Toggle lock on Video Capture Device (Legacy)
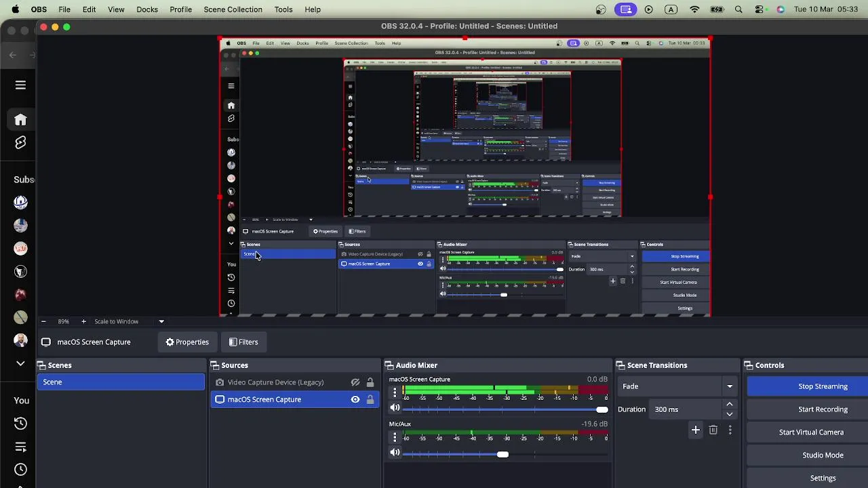Screen dimensions: 868x488 click(x=370, y=382)
